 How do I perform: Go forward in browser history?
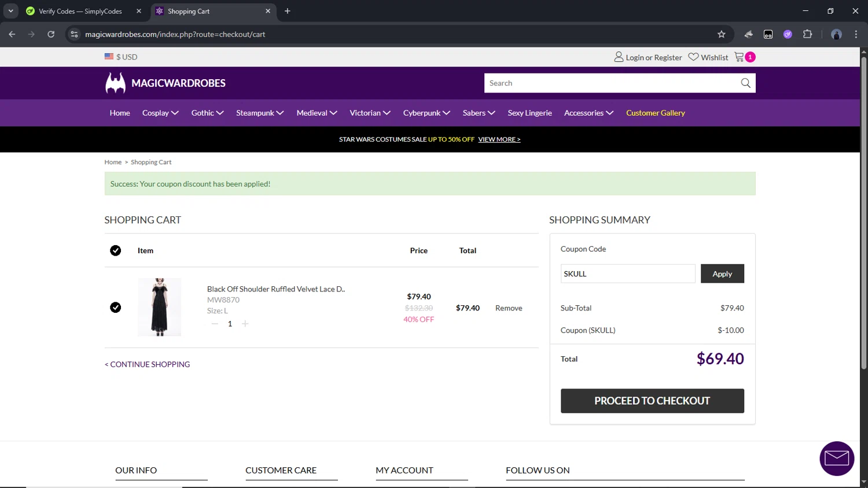[31, 34]
